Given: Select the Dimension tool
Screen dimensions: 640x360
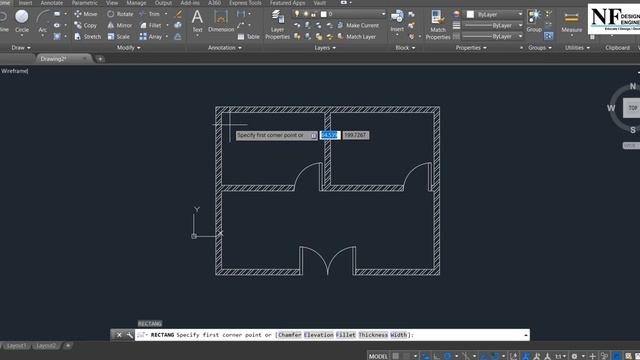Looking at the screenshot, I should tap(221, 21).
